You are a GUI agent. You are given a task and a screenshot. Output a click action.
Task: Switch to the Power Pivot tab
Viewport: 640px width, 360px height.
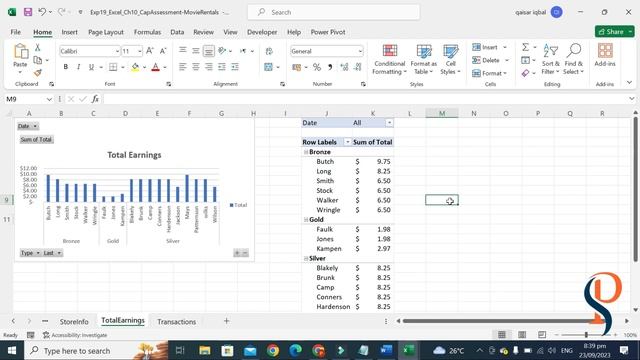[x=328, y=32]
